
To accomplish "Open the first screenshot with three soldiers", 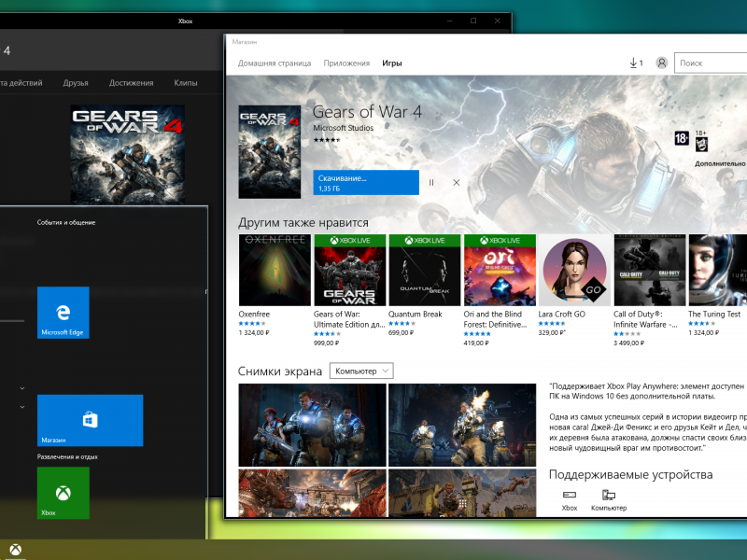I will click(312, 425).
